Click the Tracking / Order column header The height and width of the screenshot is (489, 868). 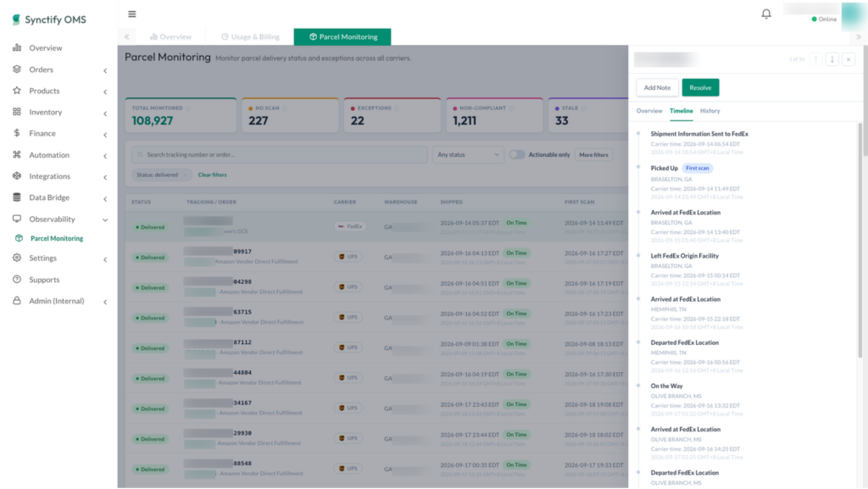[211, 202]
